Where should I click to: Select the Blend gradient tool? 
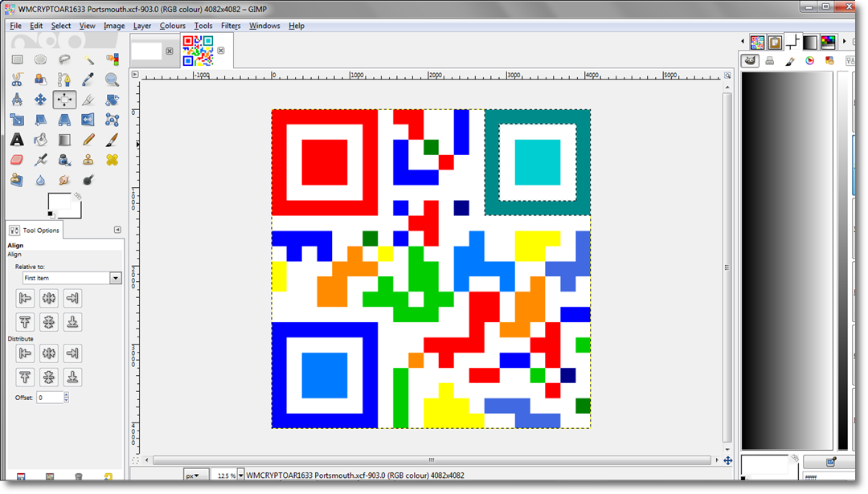pos(64,140)
